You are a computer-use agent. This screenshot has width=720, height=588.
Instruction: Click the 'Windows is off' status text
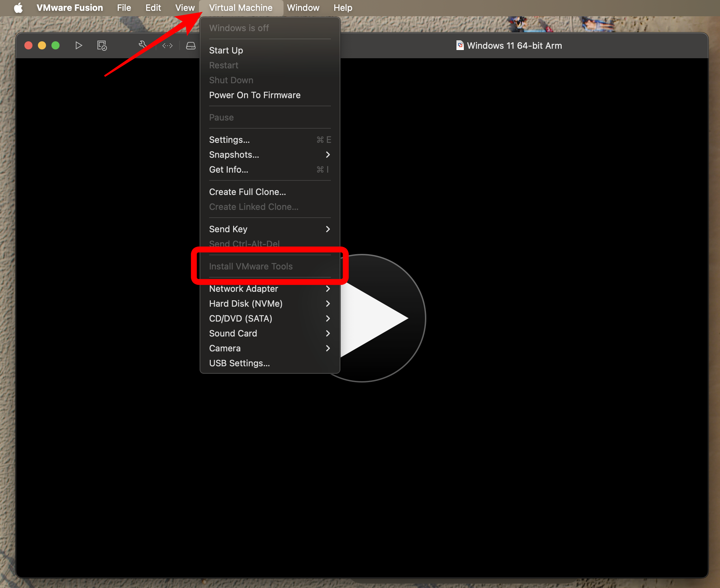[x=239, y=28]
